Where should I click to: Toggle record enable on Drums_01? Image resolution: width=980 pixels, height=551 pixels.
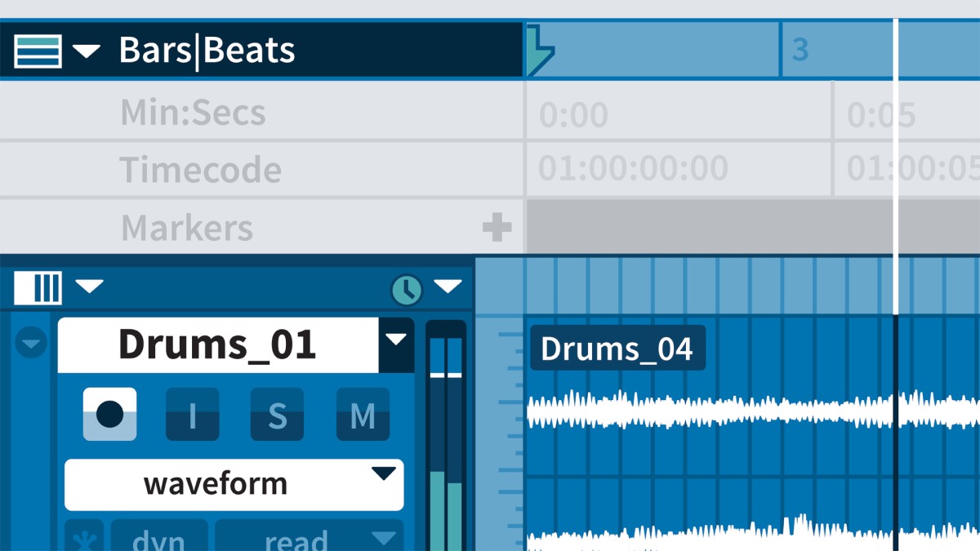click(109, 414)
